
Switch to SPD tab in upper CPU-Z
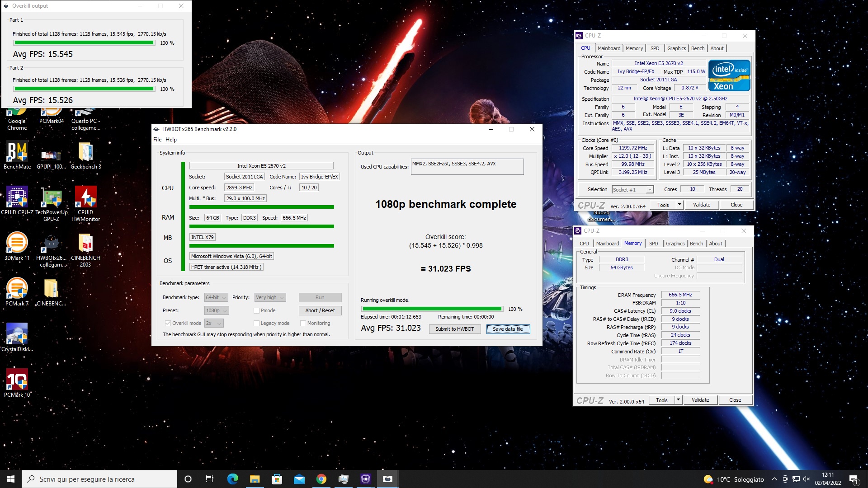[x=655, y=48]
